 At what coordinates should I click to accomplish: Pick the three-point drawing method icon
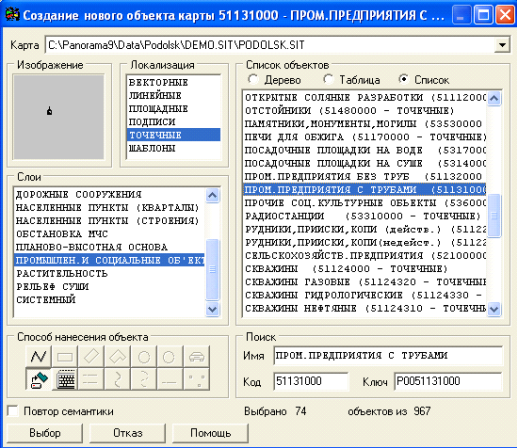[197, 379]
